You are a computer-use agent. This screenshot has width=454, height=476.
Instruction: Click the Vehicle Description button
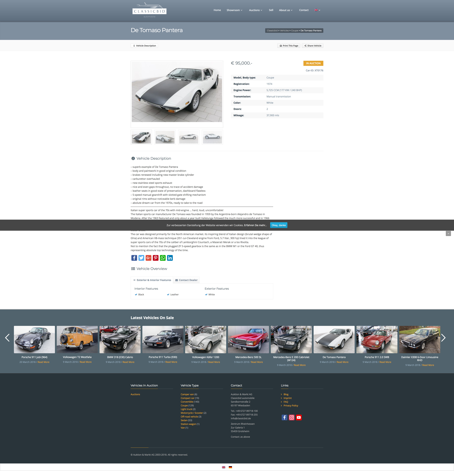click(144, 46)
